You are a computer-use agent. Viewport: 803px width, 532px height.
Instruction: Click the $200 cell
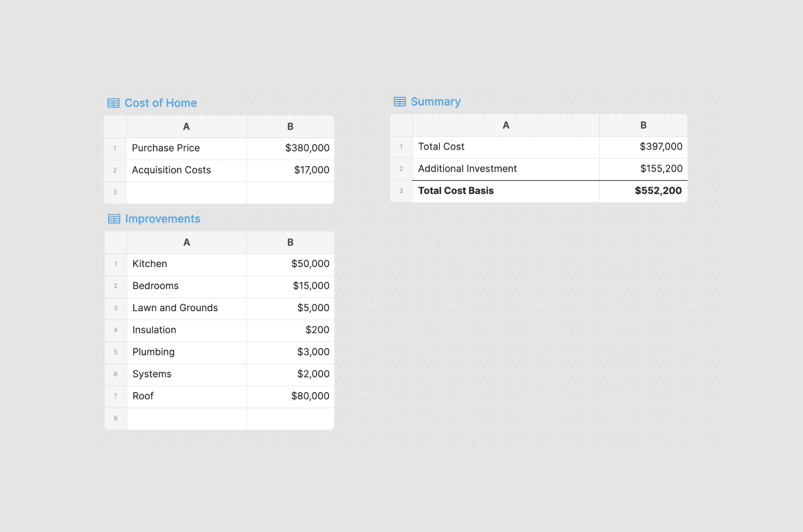coord(290,330)
